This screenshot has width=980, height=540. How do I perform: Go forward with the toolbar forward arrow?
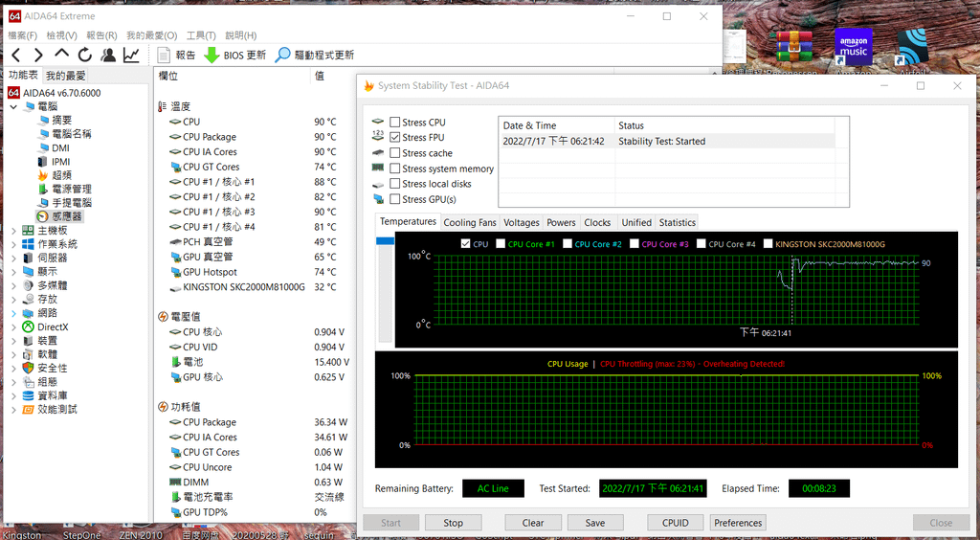coord(38,55)
